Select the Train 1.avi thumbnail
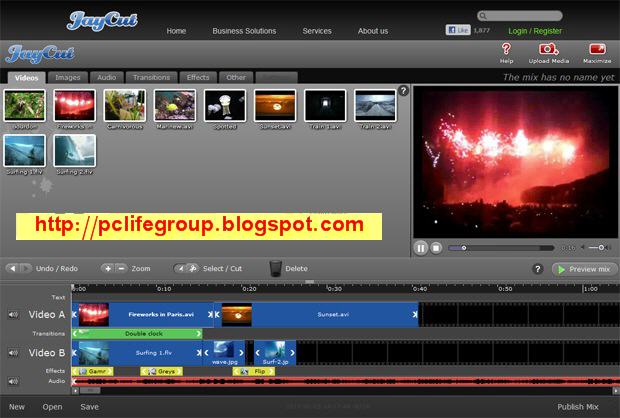 tap(325, 105)
